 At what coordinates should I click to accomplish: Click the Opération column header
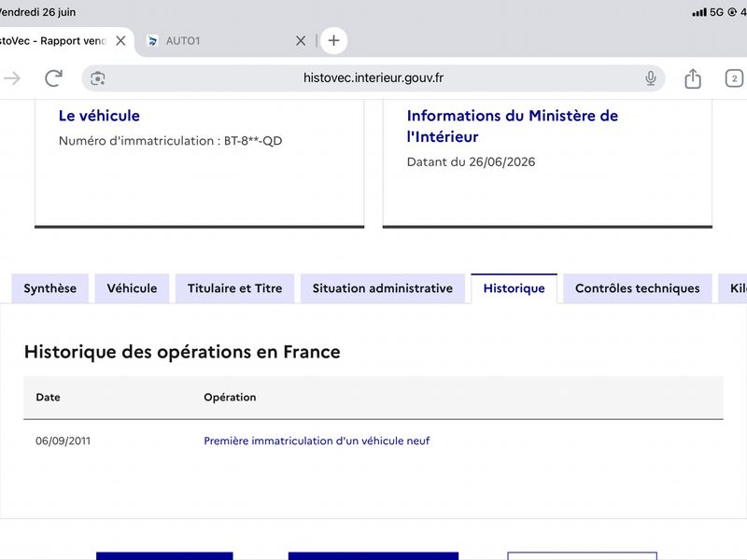(x=230, y=398)
